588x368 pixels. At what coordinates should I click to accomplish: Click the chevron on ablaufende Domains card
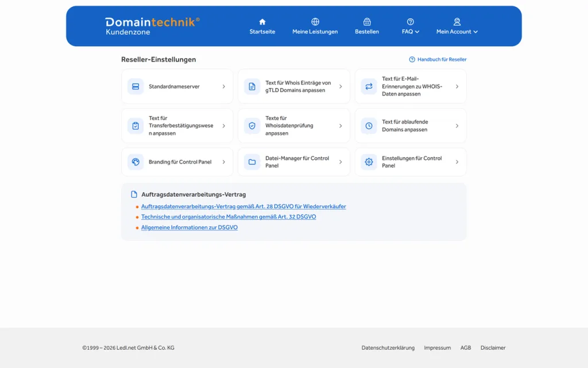(x=457, y=126)
